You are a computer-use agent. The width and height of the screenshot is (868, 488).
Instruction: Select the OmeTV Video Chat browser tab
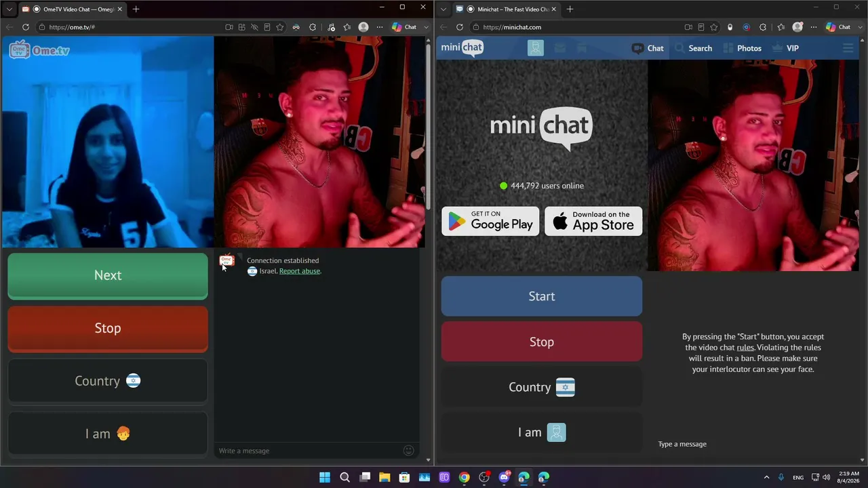(73, 9)
